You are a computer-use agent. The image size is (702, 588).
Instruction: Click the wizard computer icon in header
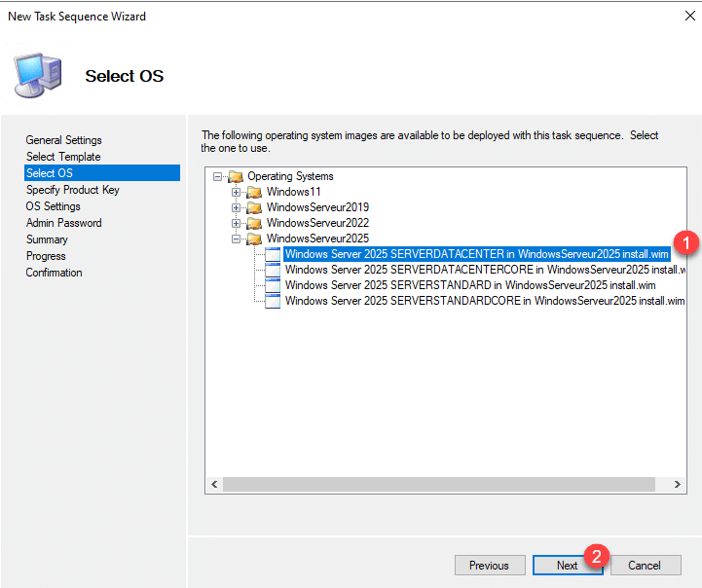click(x=38, y=76)
